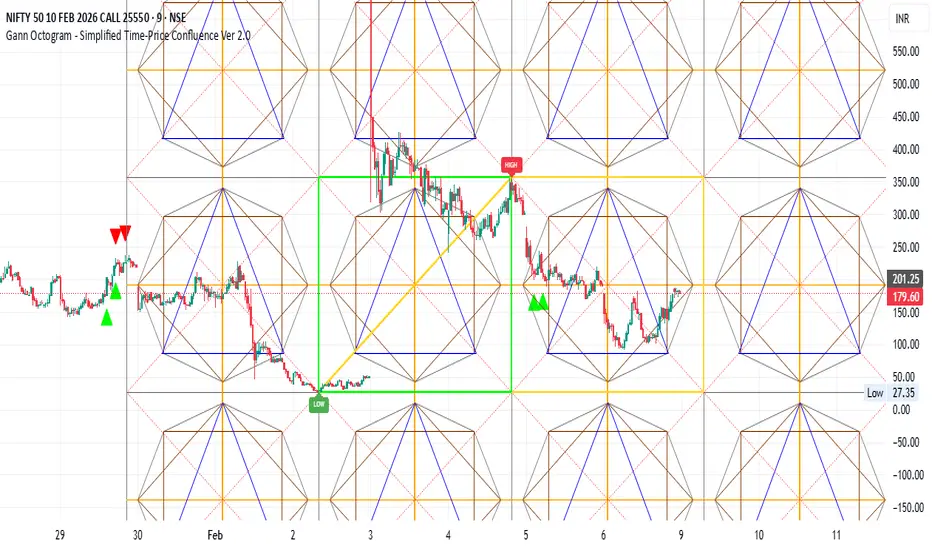Click the red price label 179.60

point(905,297)
